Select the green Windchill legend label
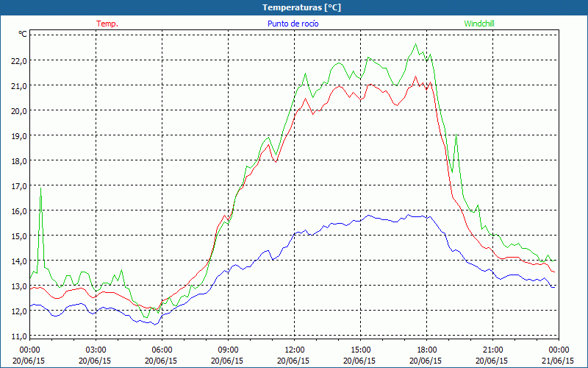Viewport: 588px width, 368px height. coord(480,24)
